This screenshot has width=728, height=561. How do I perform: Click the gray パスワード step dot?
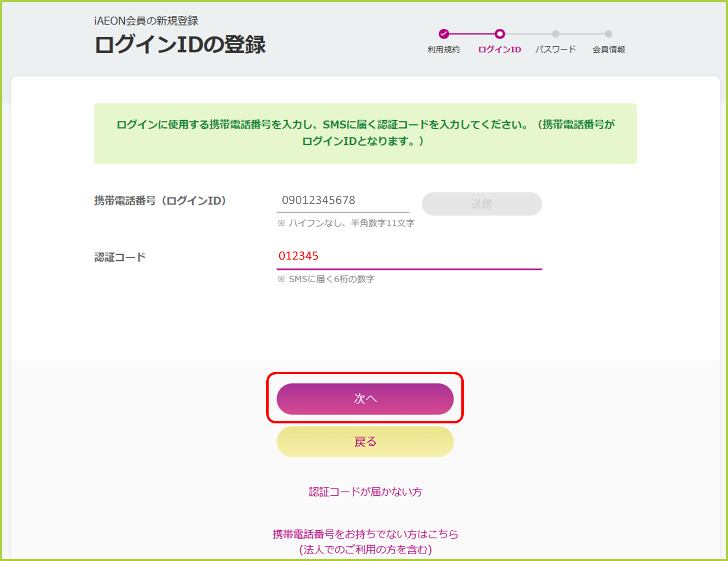click(555, 34)
